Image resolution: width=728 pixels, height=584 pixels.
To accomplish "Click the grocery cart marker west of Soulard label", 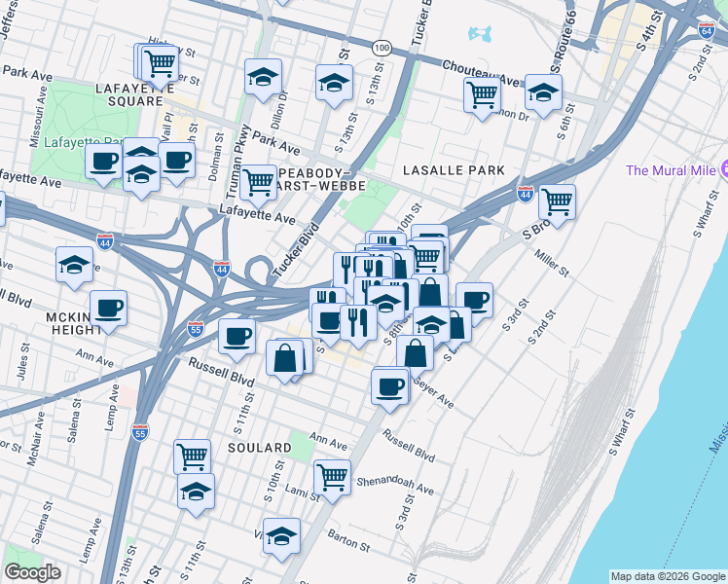I will click(x=192, y=457).
